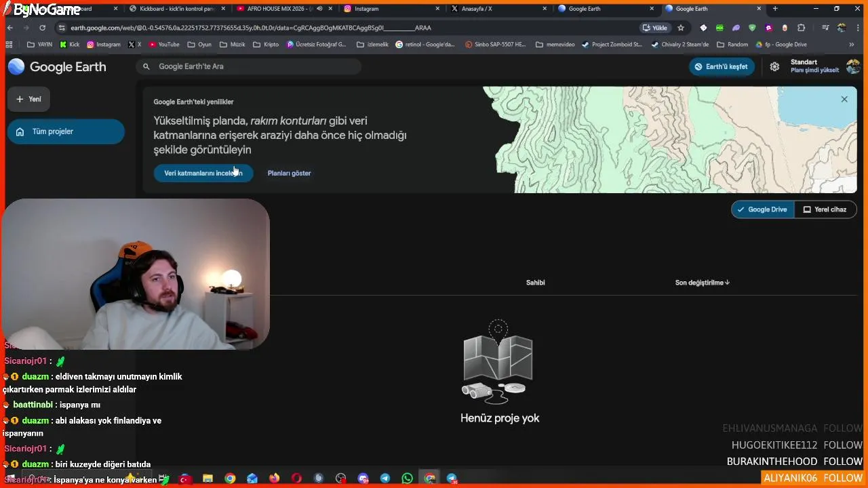Open the browser extensions puzzle icon

pos(802,28)
